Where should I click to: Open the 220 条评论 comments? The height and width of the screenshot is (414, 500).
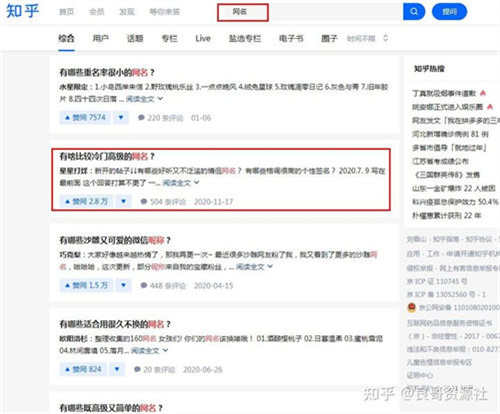click(161, 118)
